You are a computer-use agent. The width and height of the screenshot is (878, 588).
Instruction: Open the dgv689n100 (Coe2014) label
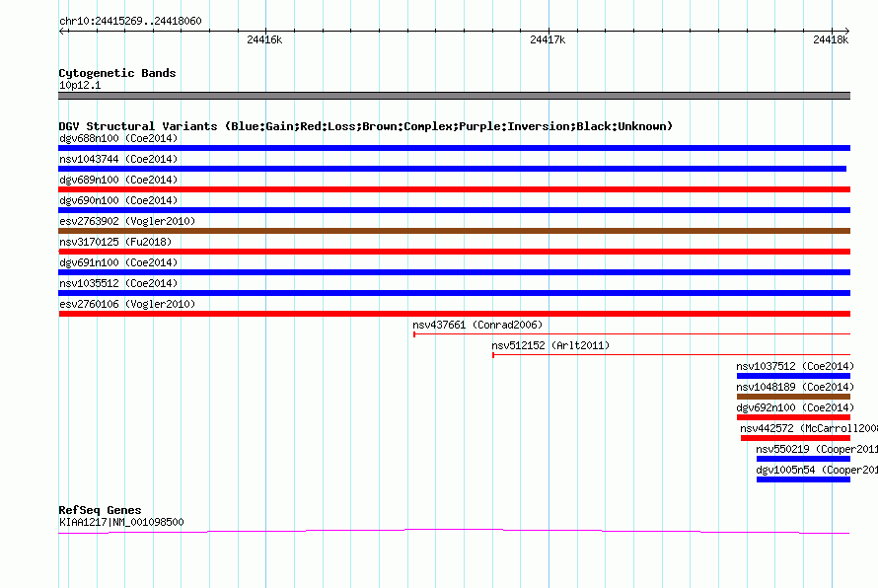118,180
